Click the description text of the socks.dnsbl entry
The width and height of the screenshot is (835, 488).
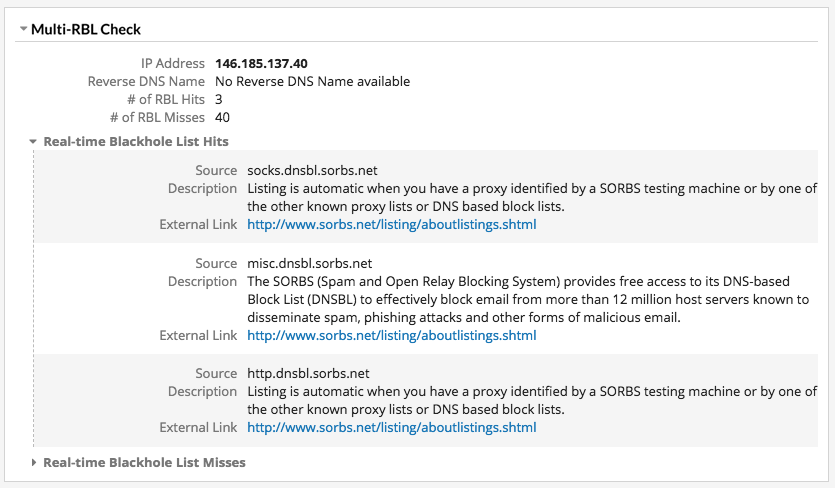point(531,198)
